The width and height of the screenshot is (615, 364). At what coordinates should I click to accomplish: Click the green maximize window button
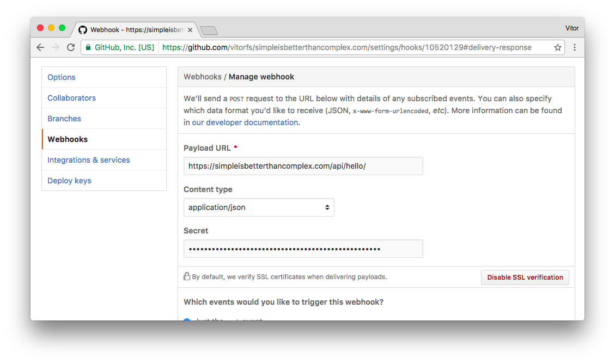pos(62,28)
